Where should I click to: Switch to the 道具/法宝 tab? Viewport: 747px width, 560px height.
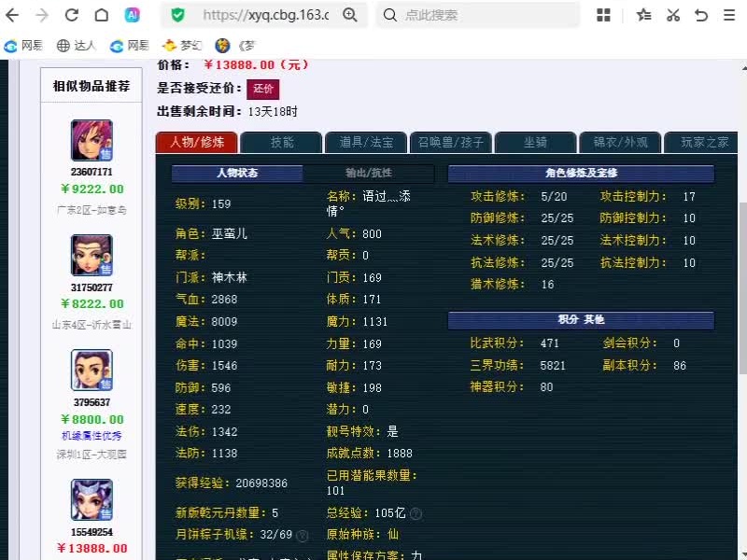click(366, 143)
